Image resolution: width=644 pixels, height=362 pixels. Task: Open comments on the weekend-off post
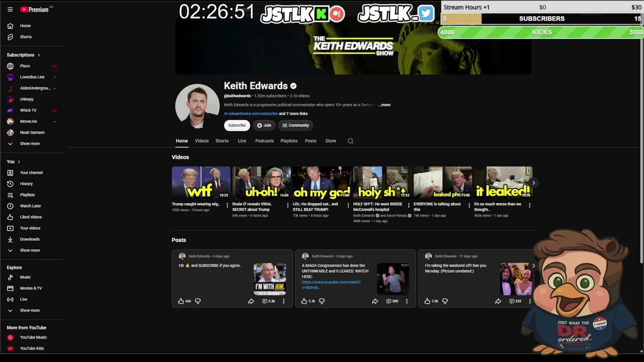coord(515,301)
